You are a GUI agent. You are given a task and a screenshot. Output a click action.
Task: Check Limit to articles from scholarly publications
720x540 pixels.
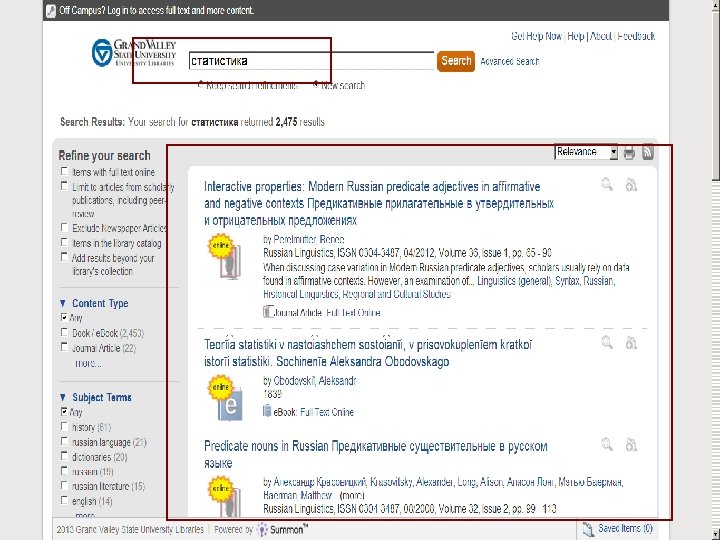(x=64, y=186)
